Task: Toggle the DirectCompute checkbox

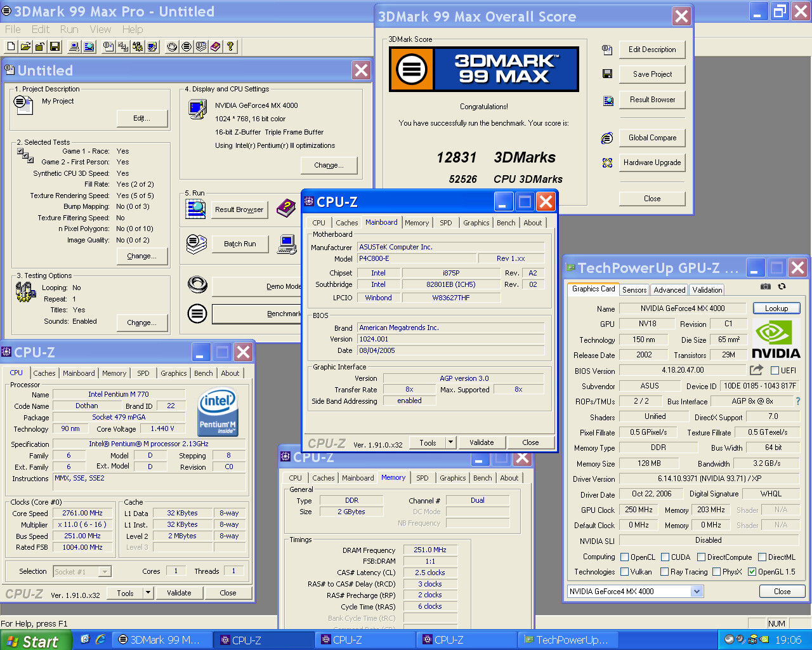Action: [701, 557]
